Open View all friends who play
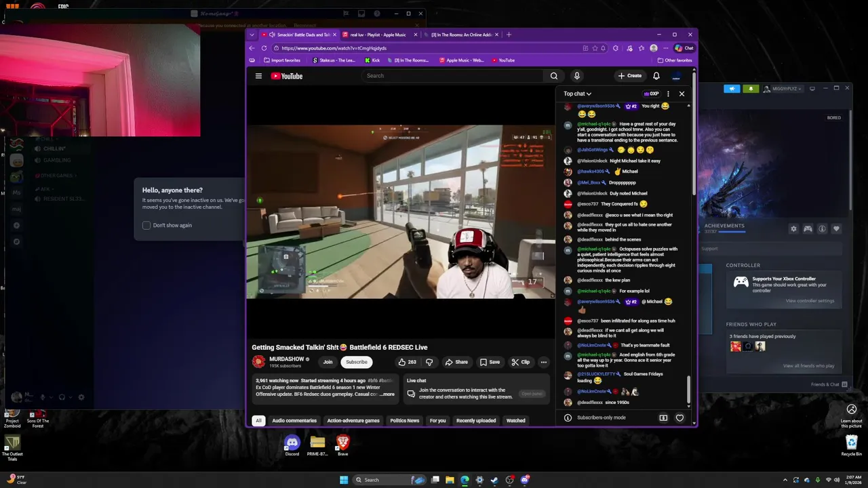 (x=809, y=366)
